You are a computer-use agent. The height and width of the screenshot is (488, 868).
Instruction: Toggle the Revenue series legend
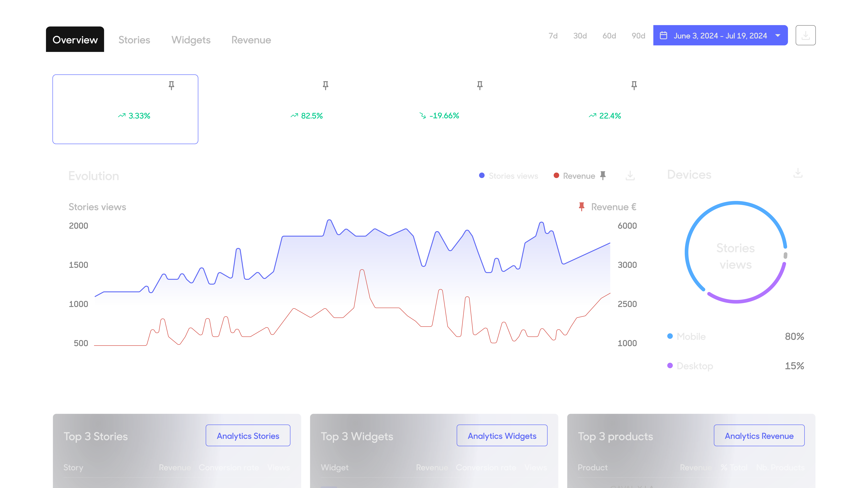pos(575,176)
